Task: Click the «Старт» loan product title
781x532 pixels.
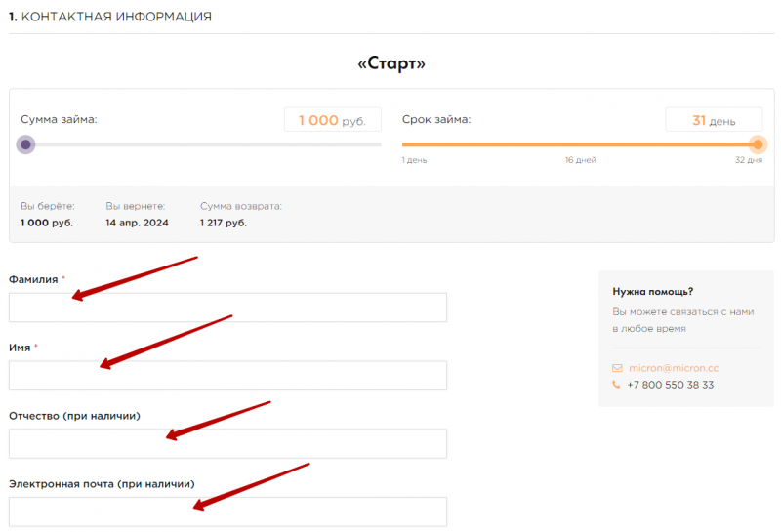Action: (x=391, y=63)
